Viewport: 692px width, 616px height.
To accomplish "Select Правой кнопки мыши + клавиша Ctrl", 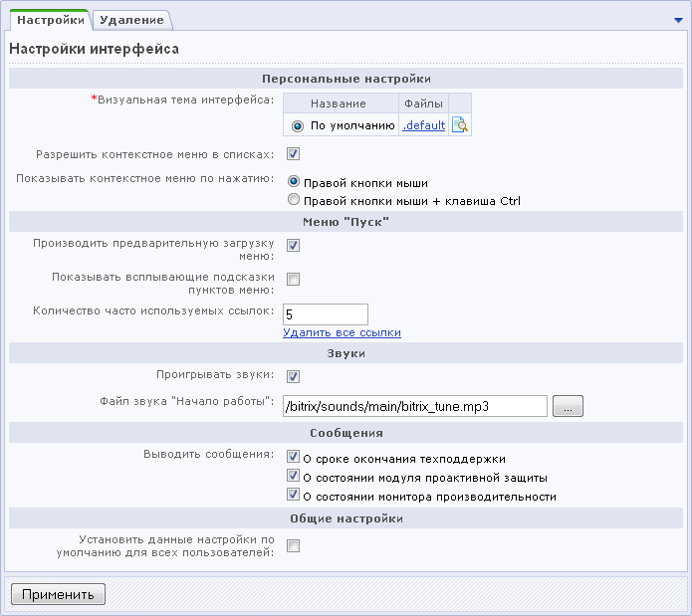I will point(293,200).
